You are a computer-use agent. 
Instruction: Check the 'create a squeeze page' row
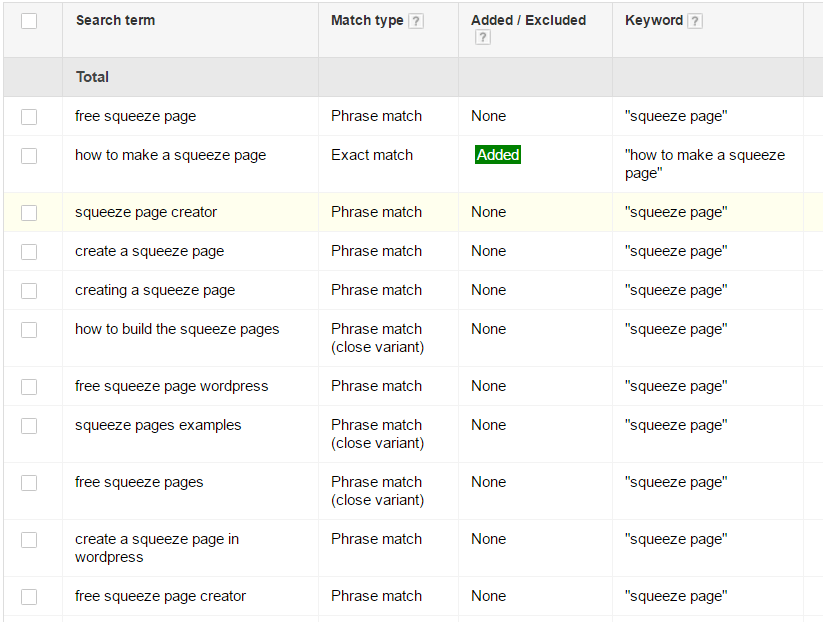pyautogui.click(x=29, y=252)
